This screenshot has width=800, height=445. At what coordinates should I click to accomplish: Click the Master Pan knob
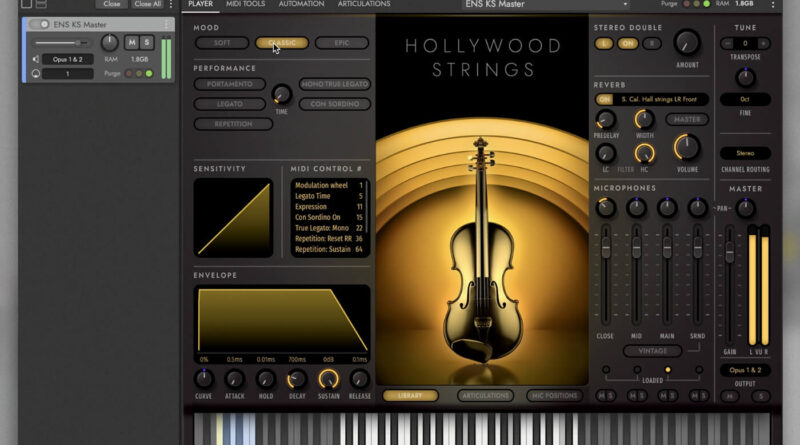tap(745, 208)
